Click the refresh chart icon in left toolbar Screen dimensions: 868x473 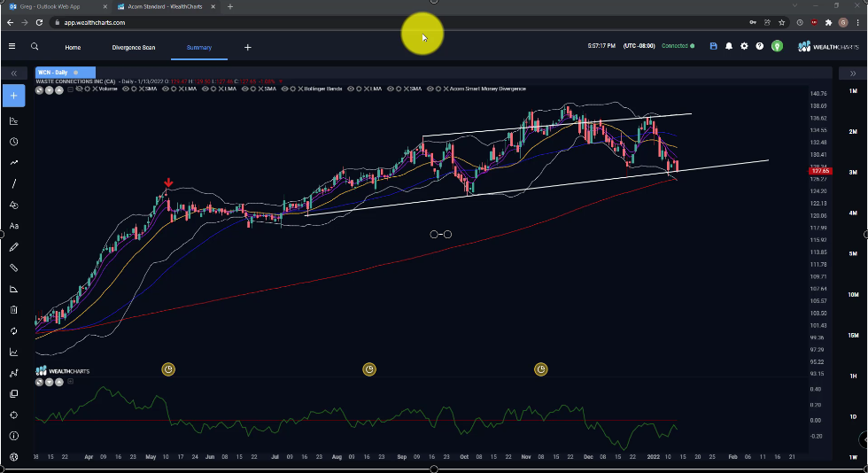coord(14,331)
